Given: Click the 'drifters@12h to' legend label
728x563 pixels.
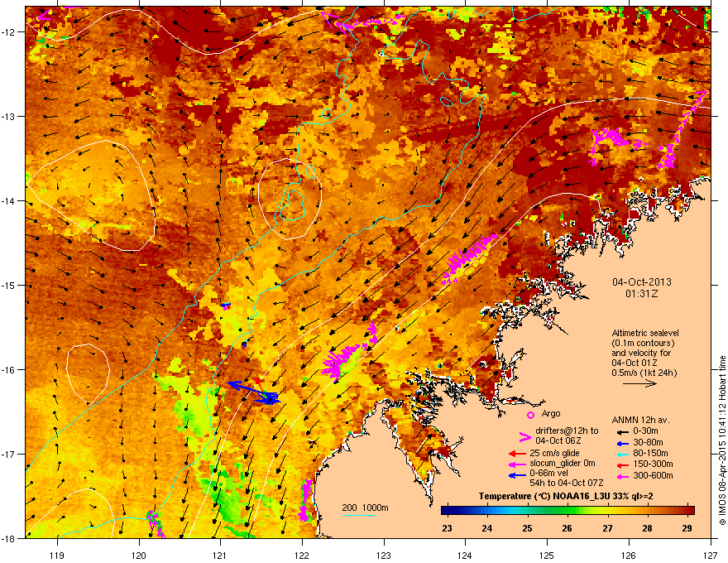Looking at the screenshot, I should click(567, 431).
